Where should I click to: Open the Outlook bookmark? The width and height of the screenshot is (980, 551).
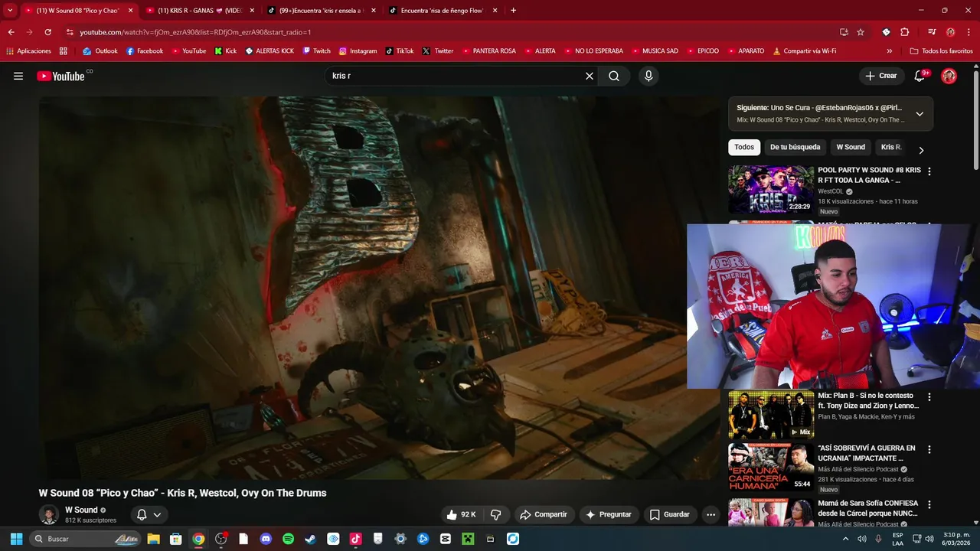point(100,51)
